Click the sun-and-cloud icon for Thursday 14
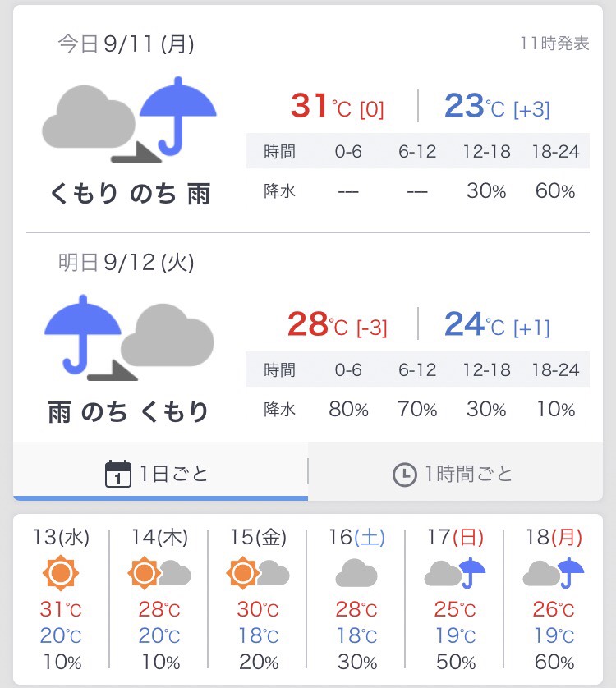 pyautogui.click(x=160, y=573)
